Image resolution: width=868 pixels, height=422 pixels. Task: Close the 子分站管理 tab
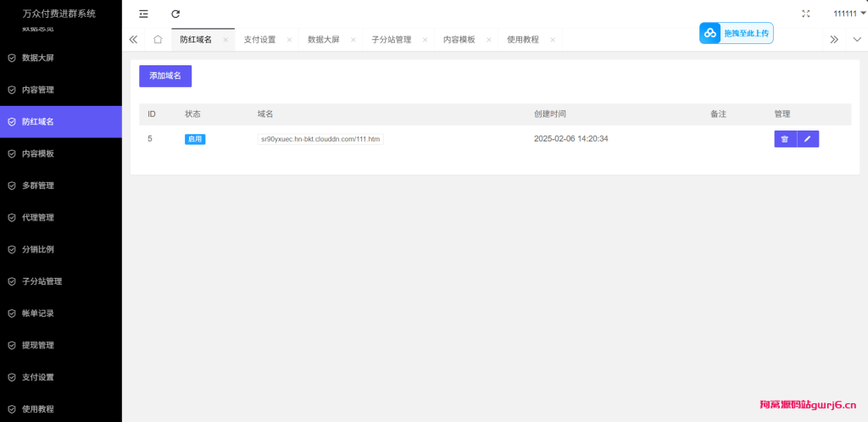click(x=425, y=40)
